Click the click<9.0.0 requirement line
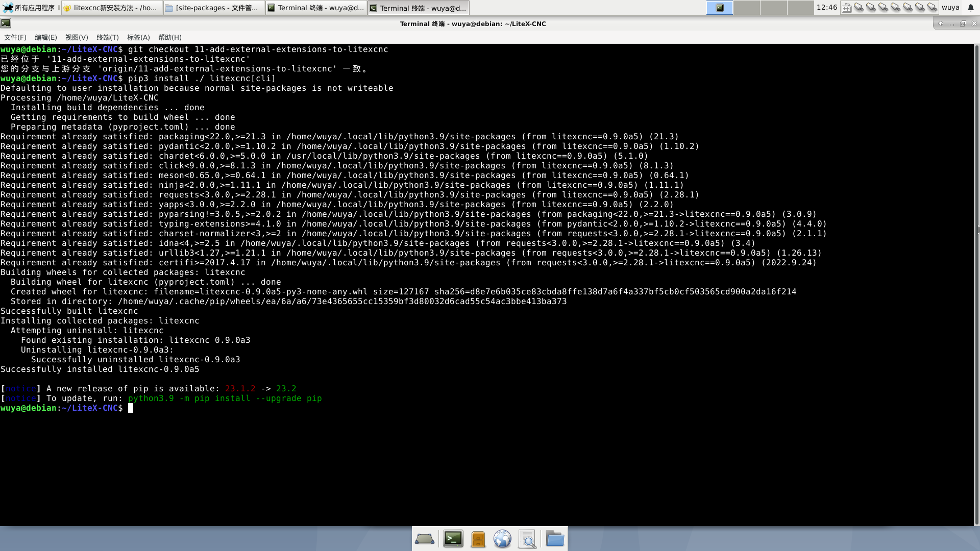 point(337,166)
